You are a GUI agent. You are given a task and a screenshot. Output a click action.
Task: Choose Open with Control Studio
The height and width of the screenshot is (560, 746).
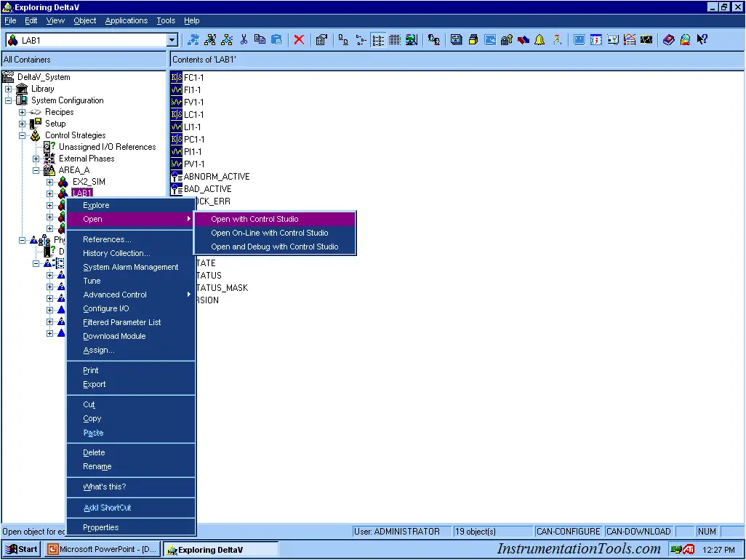coord(275,219)
